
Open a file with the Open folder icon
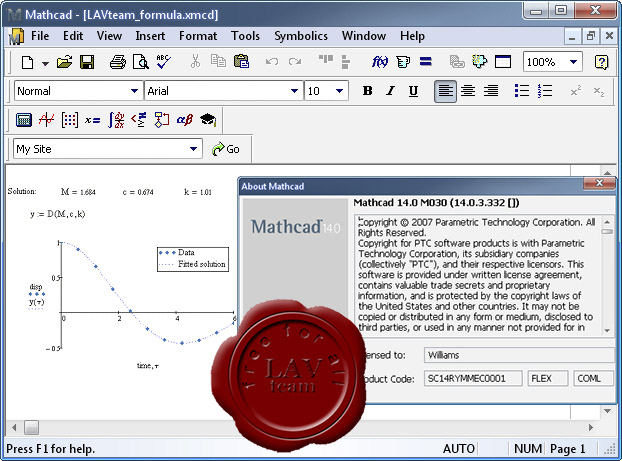[x=64, y=62]
